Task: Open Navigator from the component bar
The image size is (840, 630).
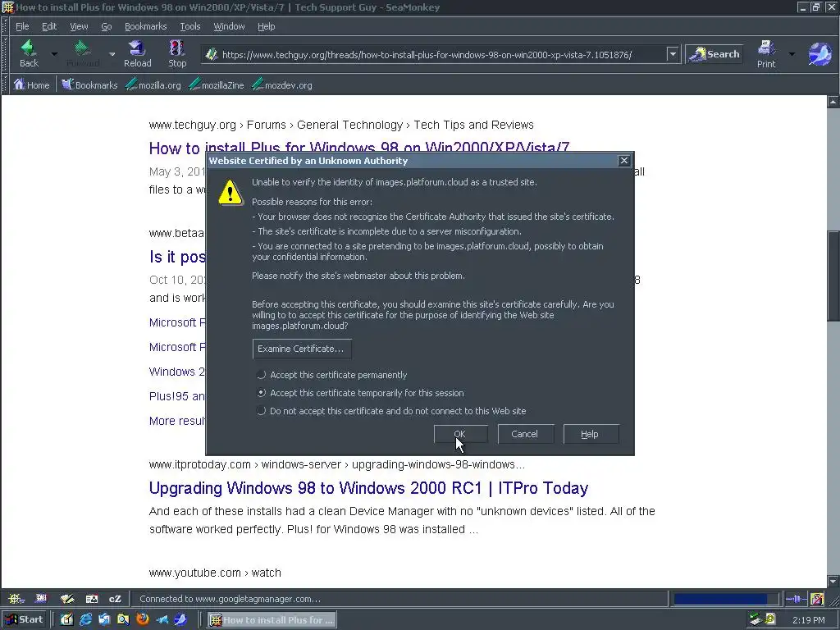Action: point(16,598)
